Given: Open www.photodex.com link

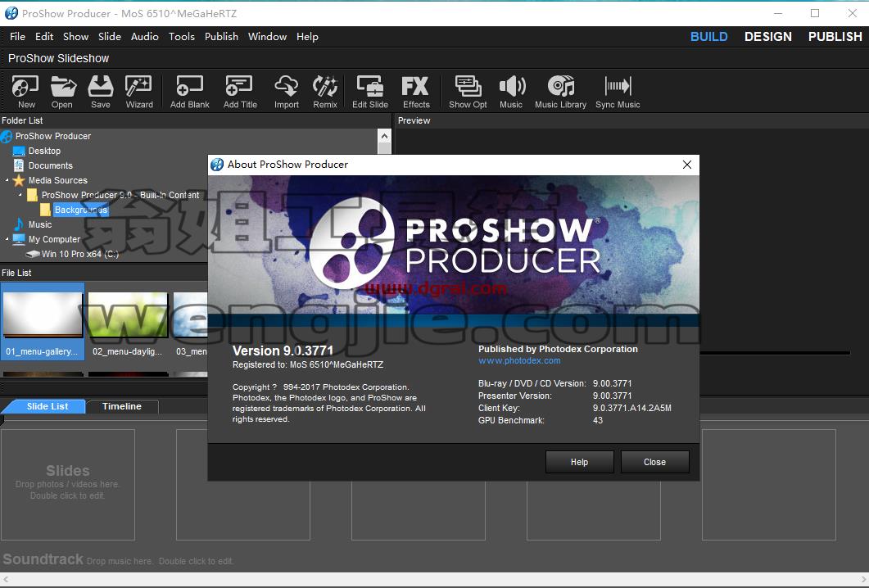Looking at the screenshot, I should (519, 361).
